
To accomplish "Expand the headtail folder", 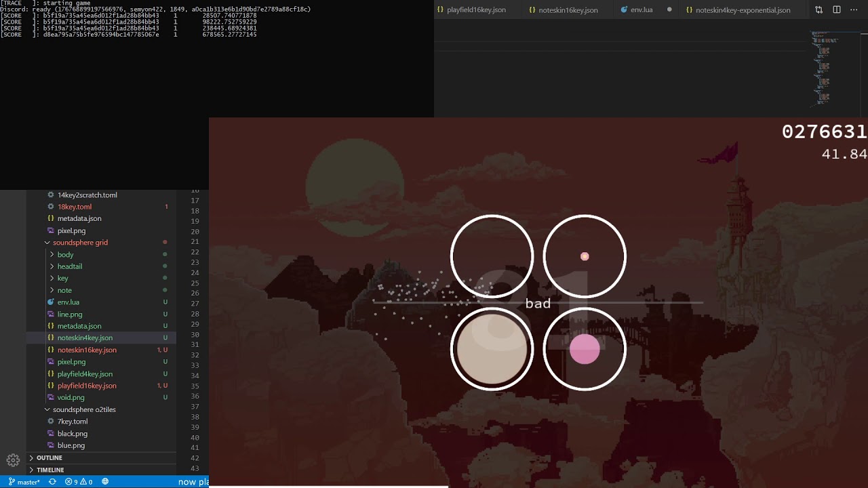I will click(52, 266).
